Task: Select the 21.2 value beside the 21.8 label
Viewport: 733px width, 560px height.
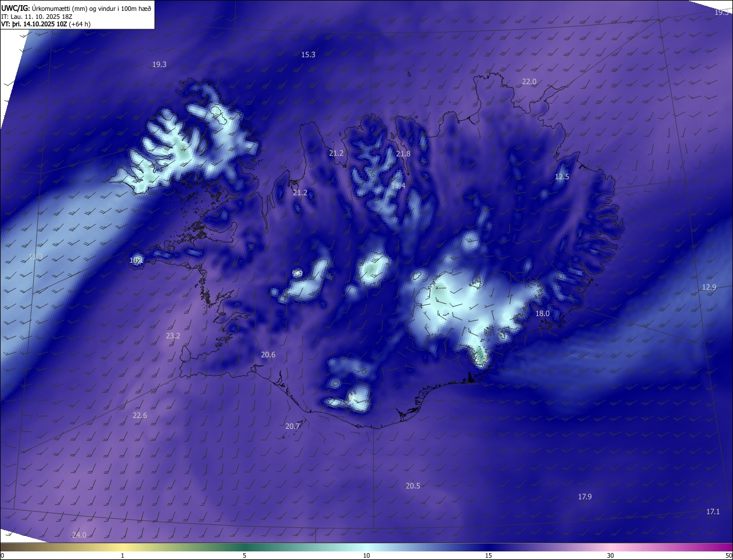Action: (x=336, y=153)
